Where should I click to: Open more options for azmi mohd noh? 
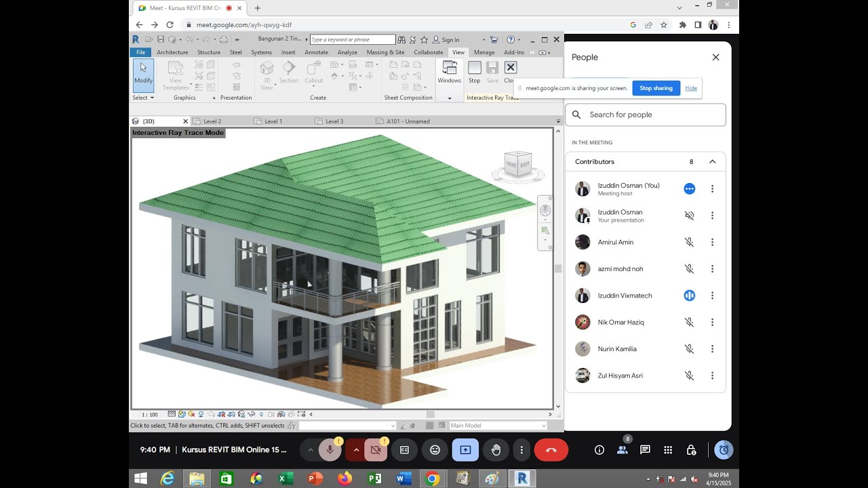point(712,269)
